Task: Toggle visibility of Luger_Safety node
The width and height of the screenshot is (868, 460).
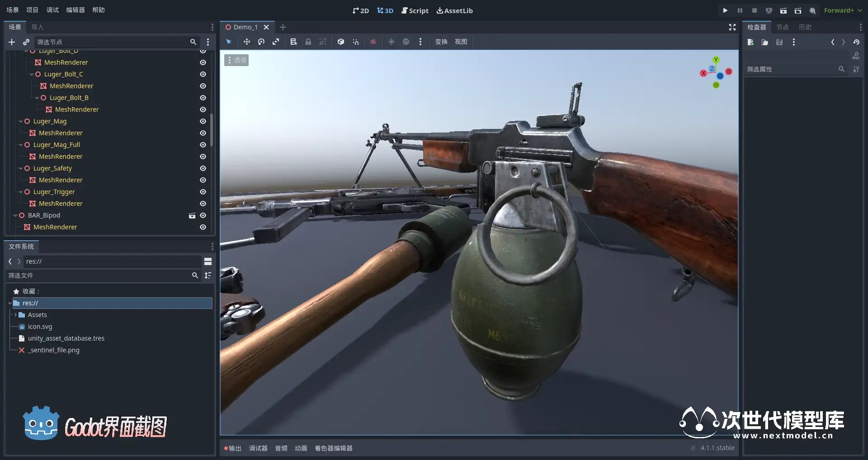Action: pos(203,168)
